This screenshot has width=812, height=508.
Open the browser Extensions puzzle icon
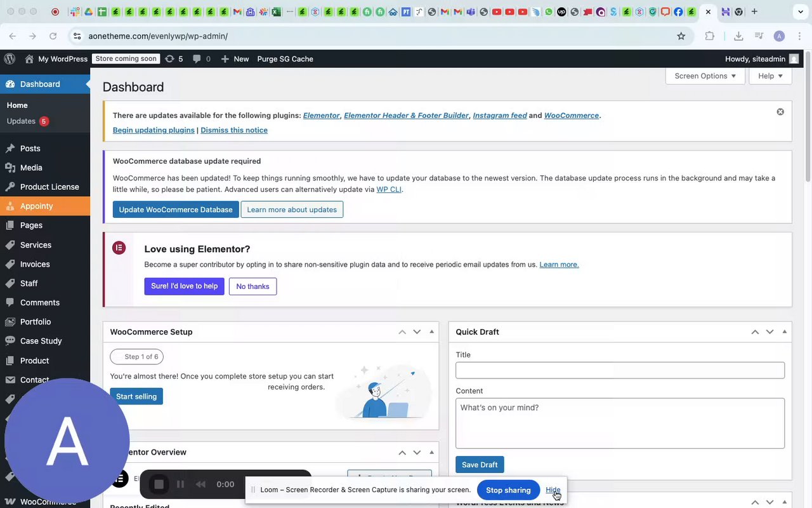point(709,36)
